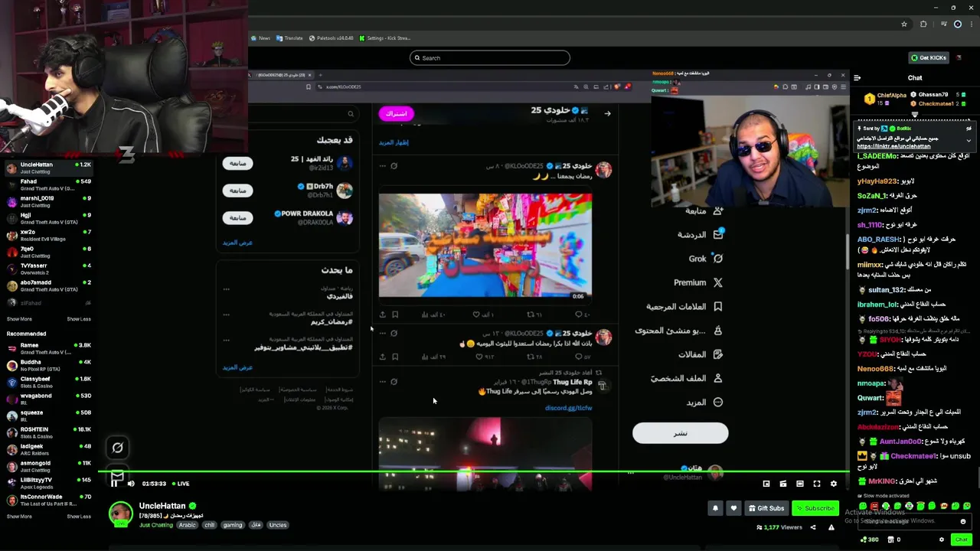
Task: Open marshl_0019 channel in sidebar
Action: [49, 201]
